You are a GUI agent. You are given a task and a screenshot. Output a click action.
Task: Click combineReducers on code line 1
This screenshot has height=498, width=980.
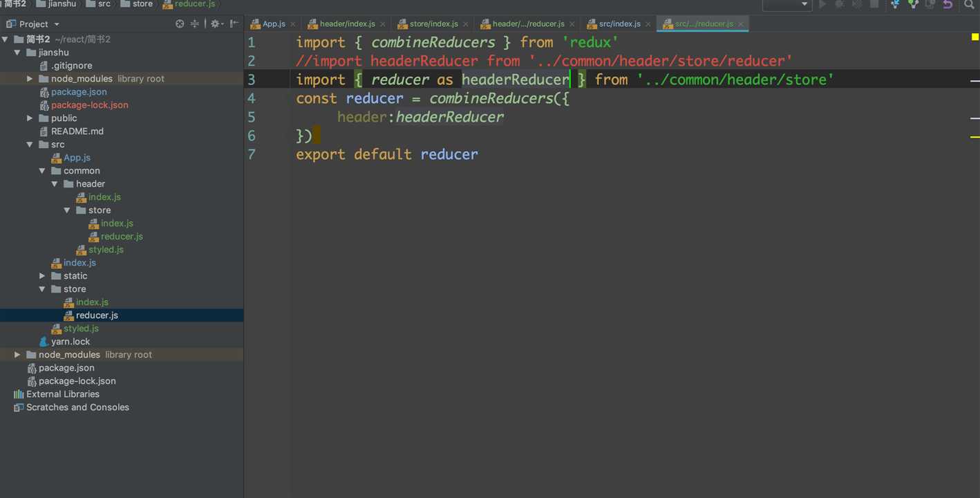pyautogui.click(x=433, y=42)
